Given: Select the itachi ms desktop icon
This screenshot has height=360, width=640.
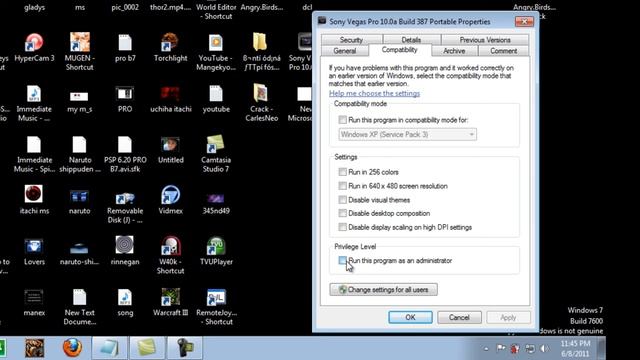Looking at the screenshot, I should click(x=33, y=194).
